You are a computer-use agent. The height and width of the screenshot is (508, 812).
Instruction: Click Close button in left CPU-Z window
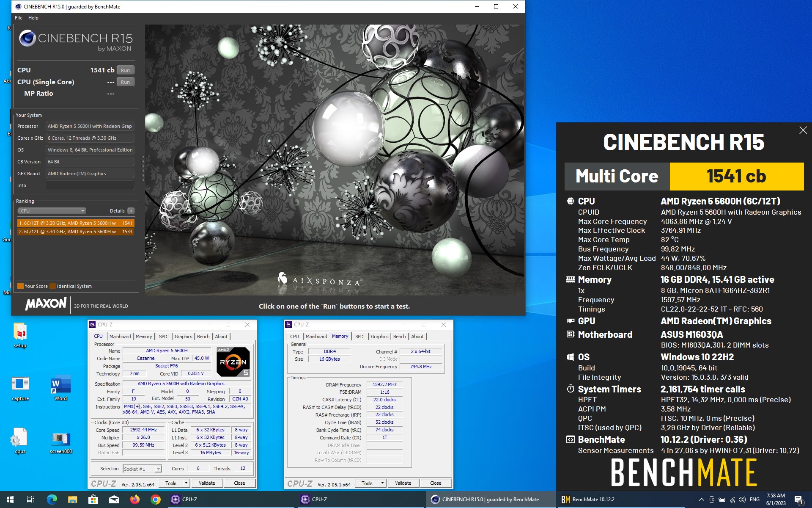click(x=239, y=483)
